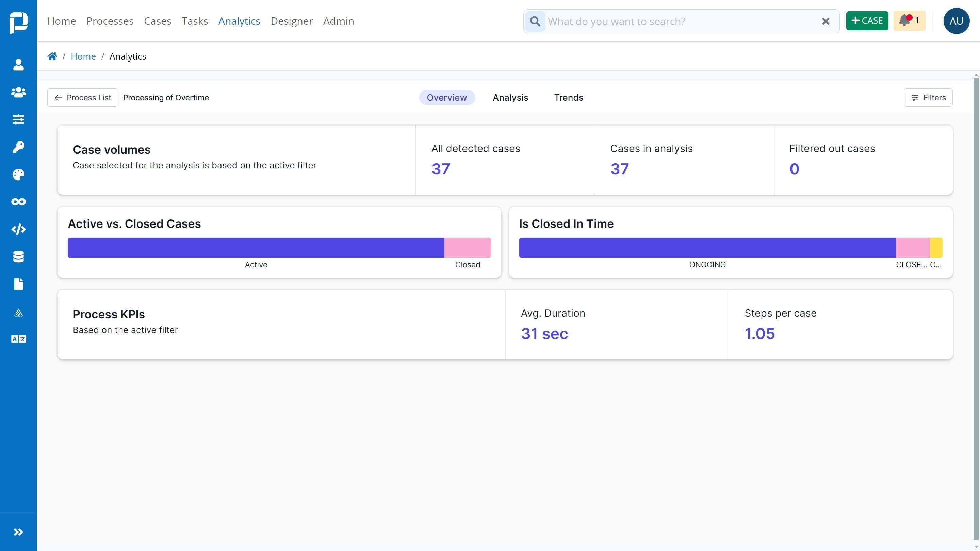Click the Avg. Duration value 31 sec
This screenshot has height=551, width=980.
coord(544,334)
